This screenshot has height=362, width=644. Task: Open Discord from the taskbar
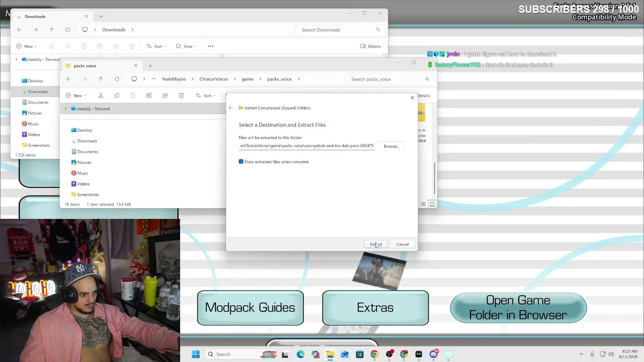click(434, 354)
